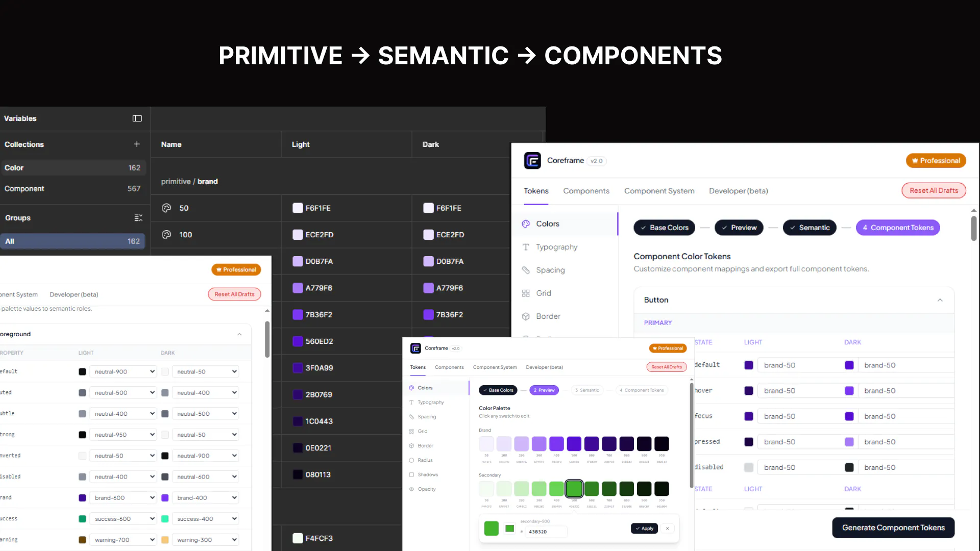The width and height of the screenshot is (980, 551).
Task: Open muted row dark dropdown showing neutral-400
Action: pos(205,393)
